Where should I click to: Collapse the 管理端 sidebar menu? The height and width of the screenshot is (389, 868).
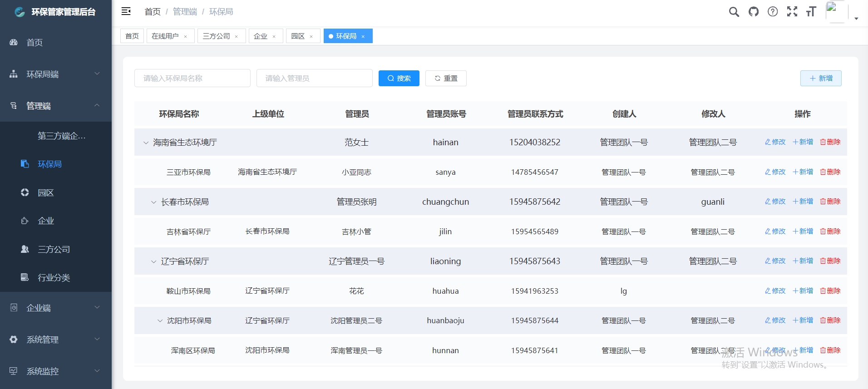click(x=97, y=105)
